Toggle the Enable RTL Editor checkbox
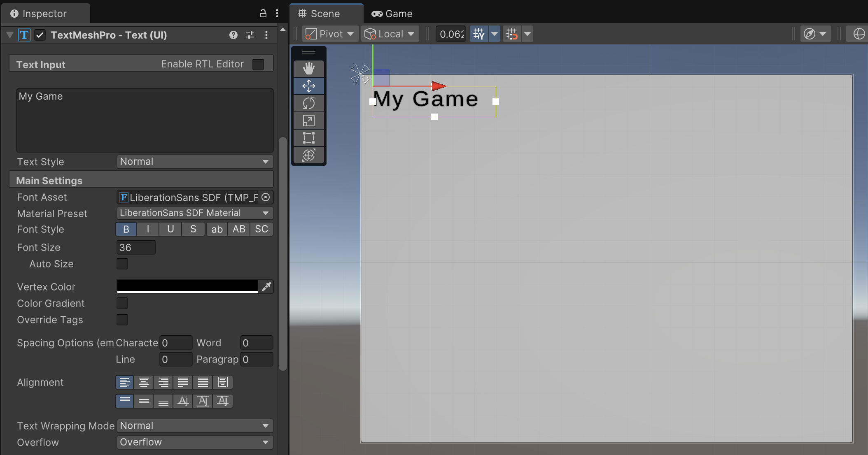Screen dimensions: 868x455 click(x=258, y=65)
